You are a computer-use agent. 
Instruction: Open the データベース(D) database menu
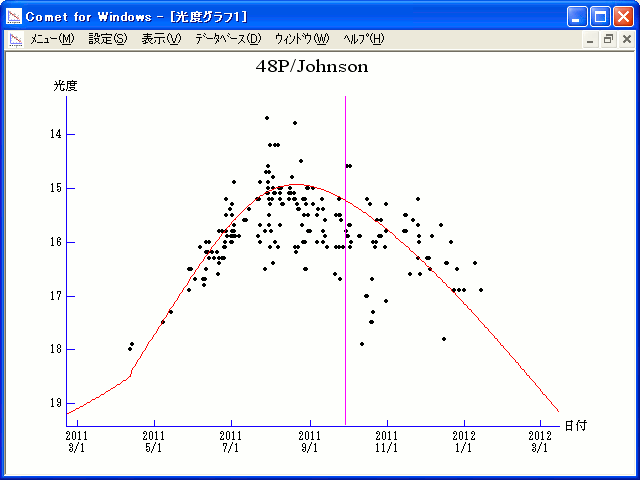pyautogui.click(x=227, y=39)
